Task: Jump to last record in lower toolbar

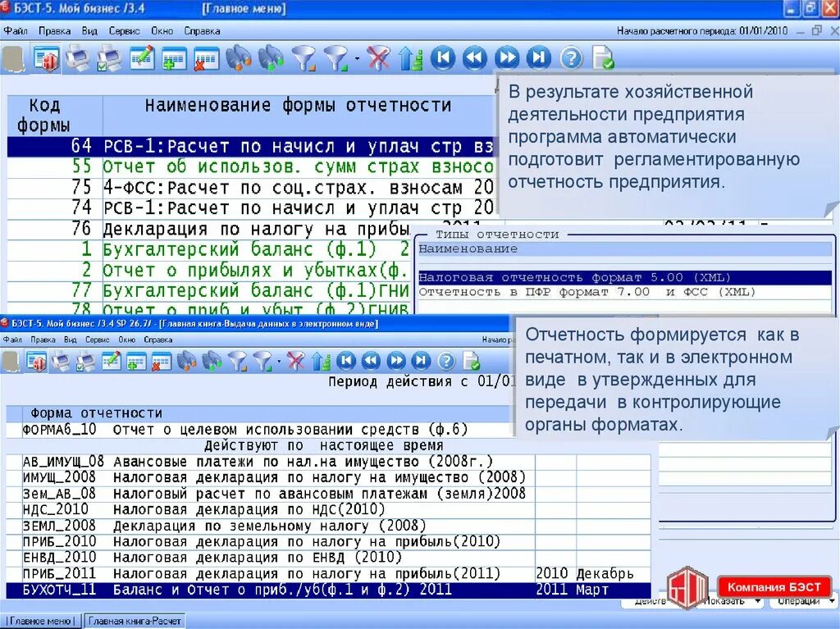Action: point(421,361)
